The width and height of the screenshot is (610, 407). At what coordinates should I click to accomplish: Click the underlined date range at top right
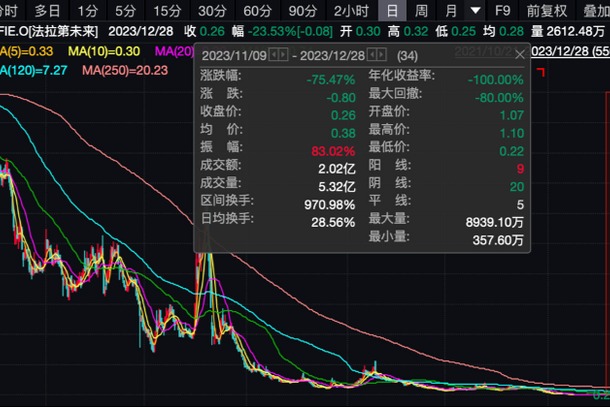click(570, 51)
